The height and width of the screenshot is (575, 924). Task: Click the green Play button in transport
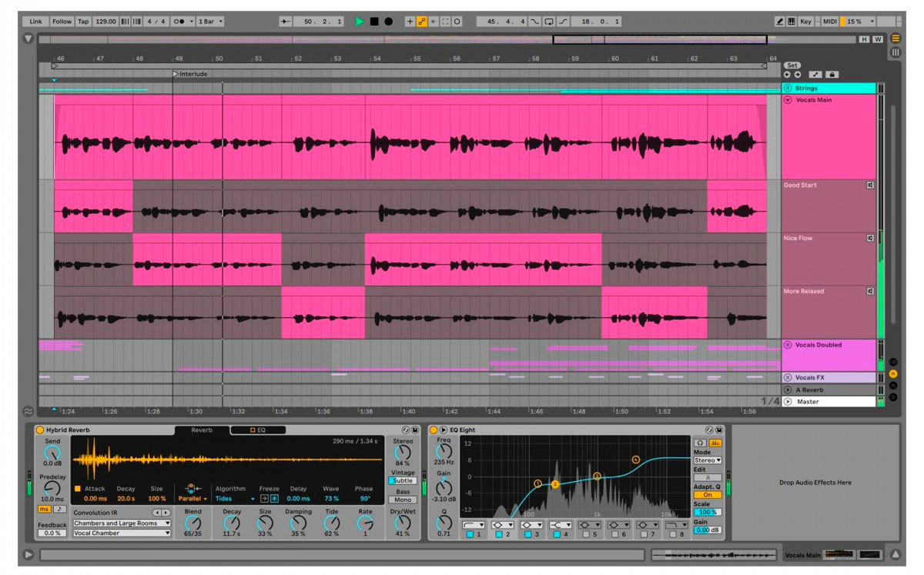coord(360,22)
